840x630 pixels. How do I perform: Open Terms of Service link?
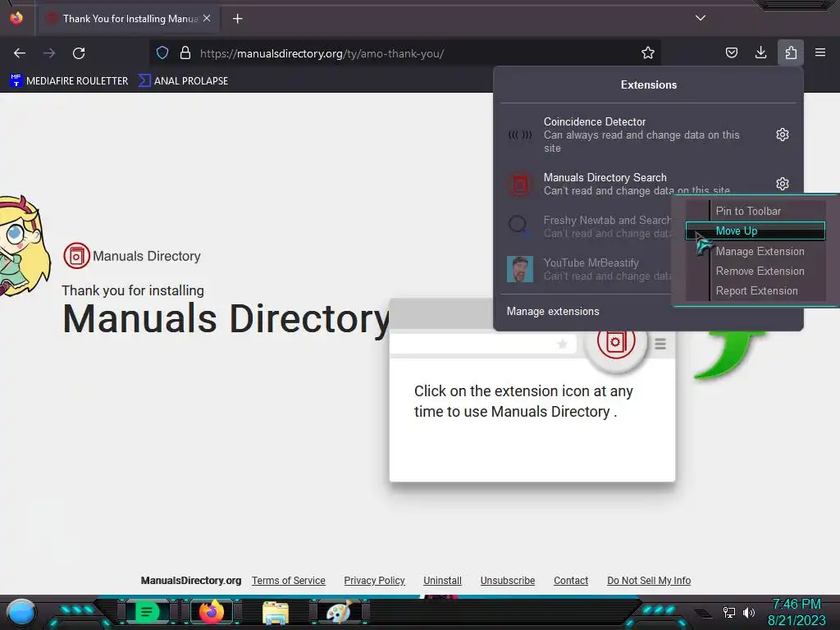coord(288,580)
